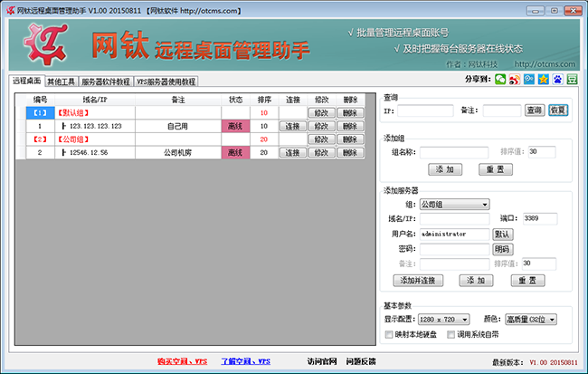Click the 明码 button beside the password
The width and height of the screenshot is (588, 374).
[502, 249]
